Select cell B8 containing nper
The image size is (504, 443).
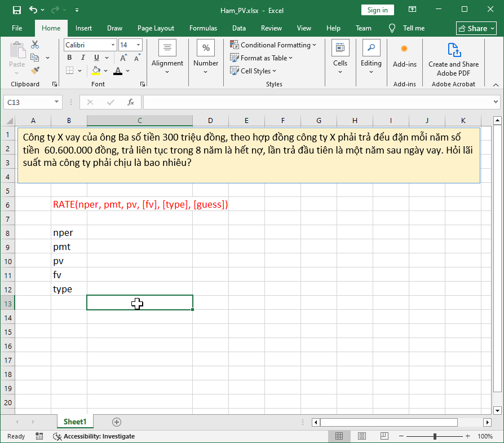[69, 233]
